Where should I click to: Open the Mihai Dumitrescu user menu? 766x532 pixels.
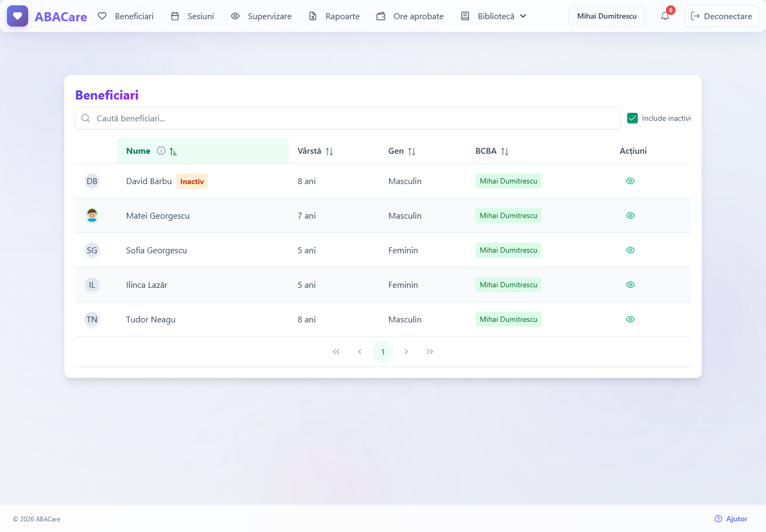click(x=607, y=16)
